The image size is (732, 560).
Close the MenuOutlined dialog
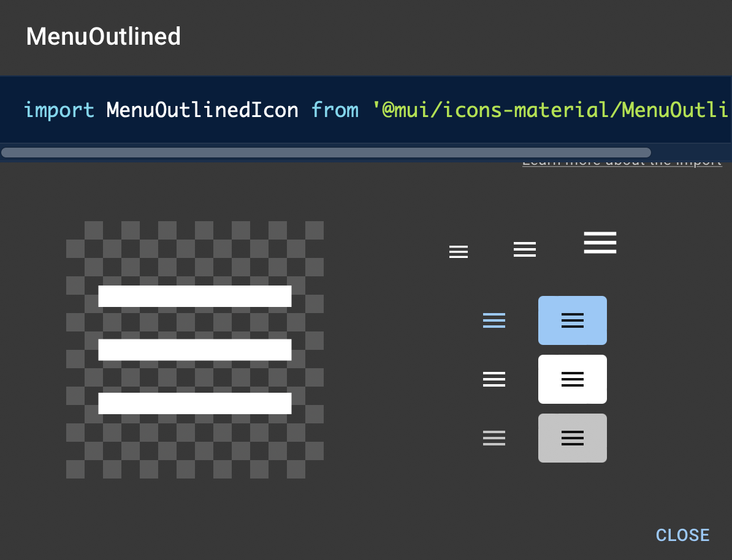click(x=682, y=535)
